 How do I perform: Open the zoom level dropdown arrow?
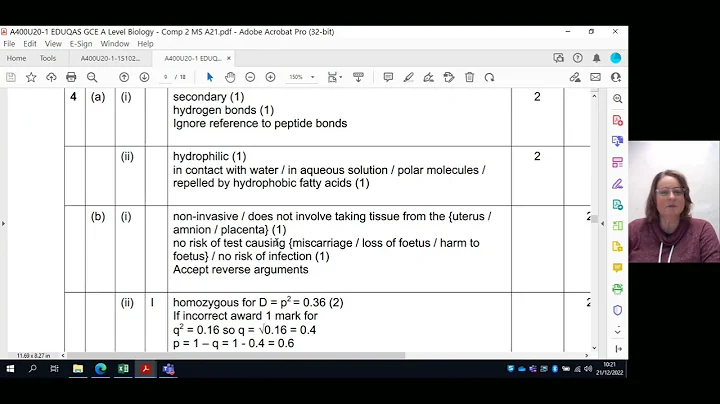tap(313, 77)
